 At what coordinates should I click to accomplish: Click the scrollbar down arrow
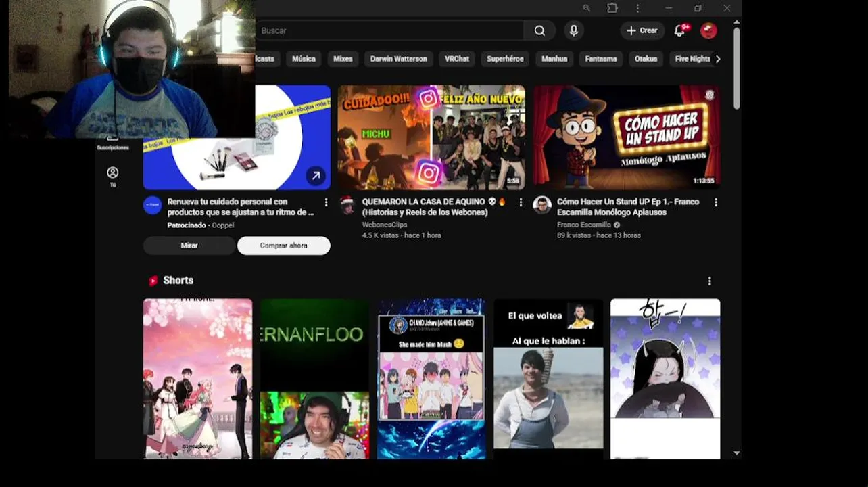[736, 453]
